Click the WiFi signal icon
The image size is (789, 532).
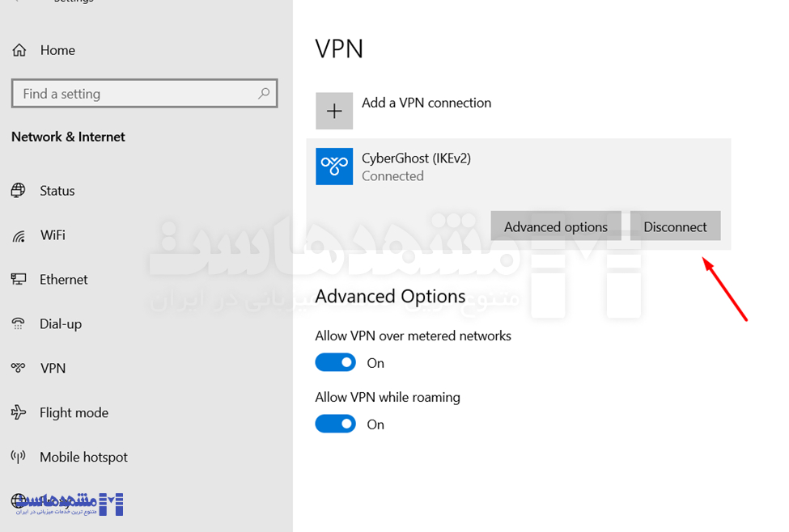[19, 235]
